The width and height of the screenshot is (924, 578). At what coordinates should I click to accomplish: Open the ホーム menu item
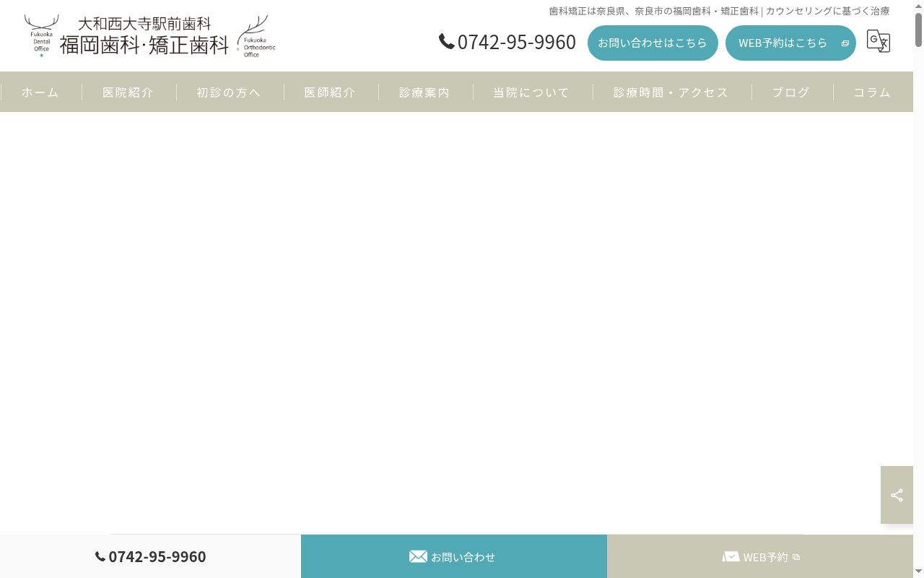[x=40, y=92]
